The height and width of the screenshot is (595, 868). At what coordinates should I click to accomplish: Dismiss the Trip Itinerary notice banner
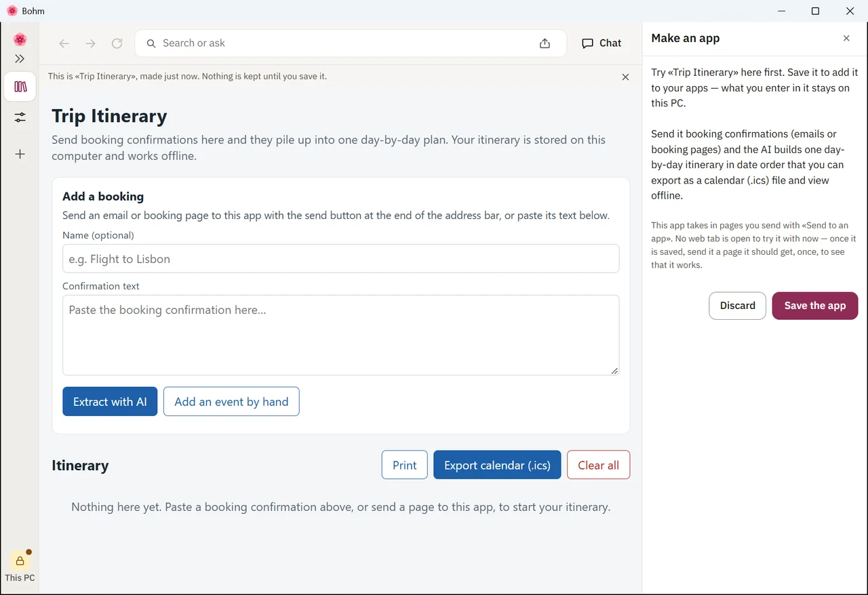tap(625, 77)
